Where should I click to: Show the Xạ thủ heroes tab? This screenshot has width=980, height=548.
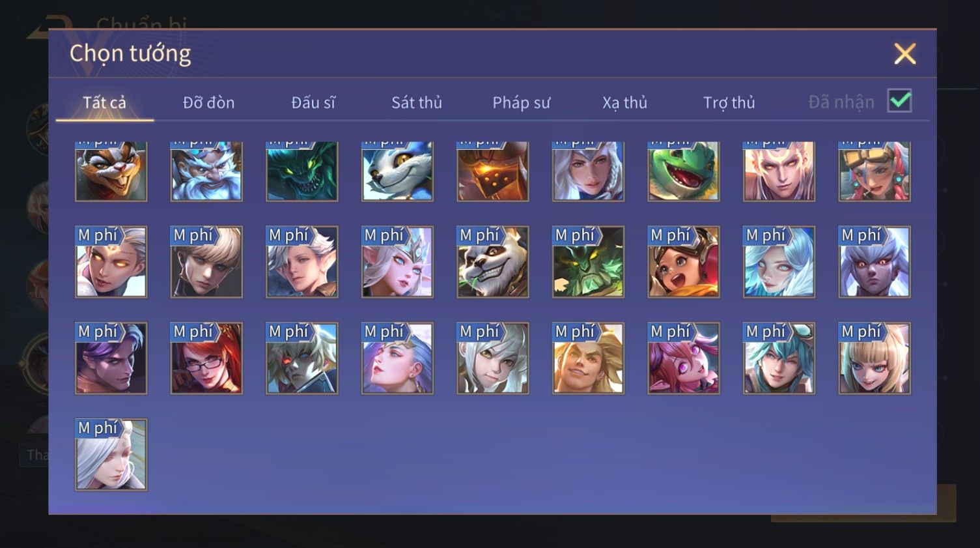(625, 102)
